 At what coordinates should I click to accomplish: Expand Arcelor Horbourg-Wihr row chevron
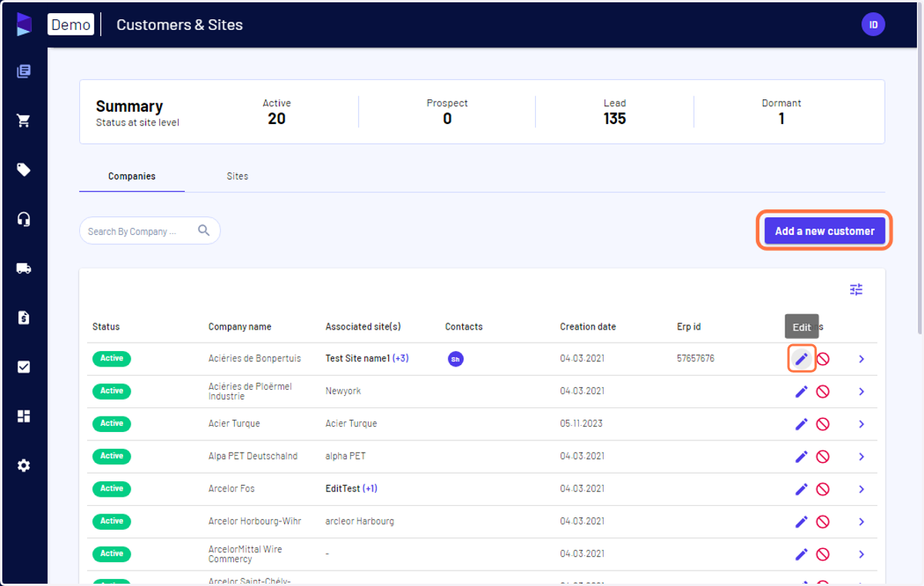coord(862,521)
